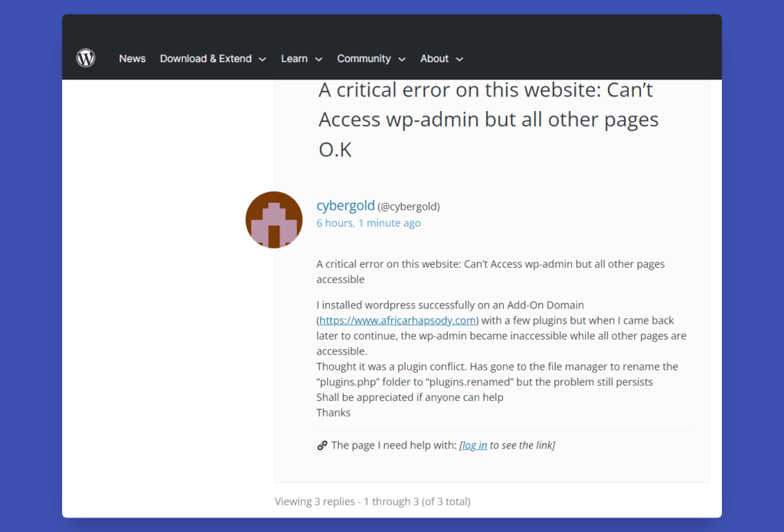Follow the 'log in' link
This screenshot has height=532, width=784.
coord(475,445)
